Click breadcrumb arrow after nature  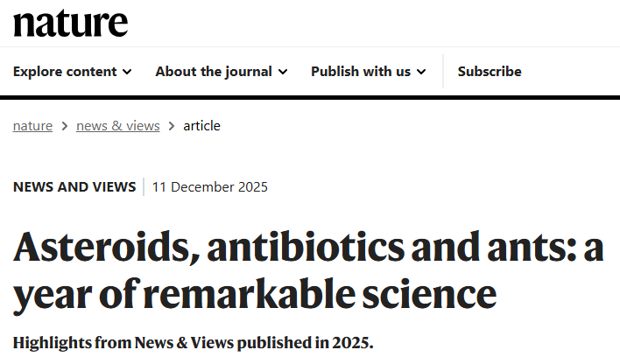pos(65,126)
